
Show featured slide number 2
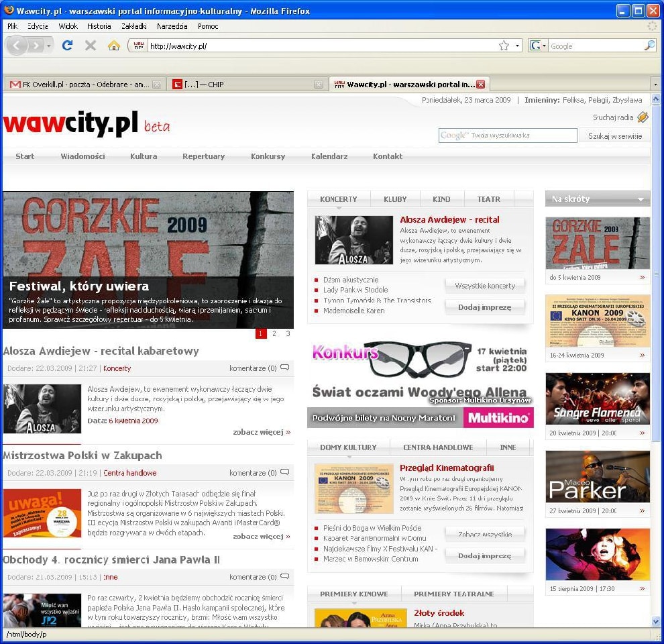coord(274,334)
